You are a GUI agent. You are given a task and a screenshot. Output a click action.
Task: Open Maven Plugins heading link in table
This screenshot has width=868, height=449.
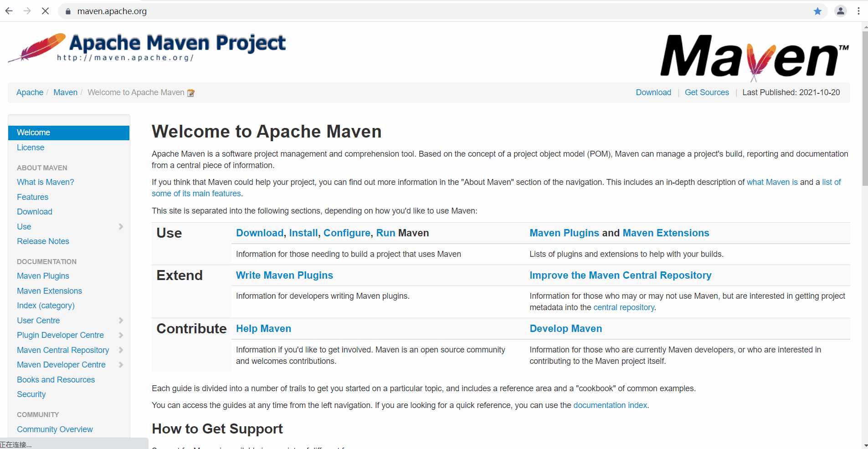click(x=564, y=233)
